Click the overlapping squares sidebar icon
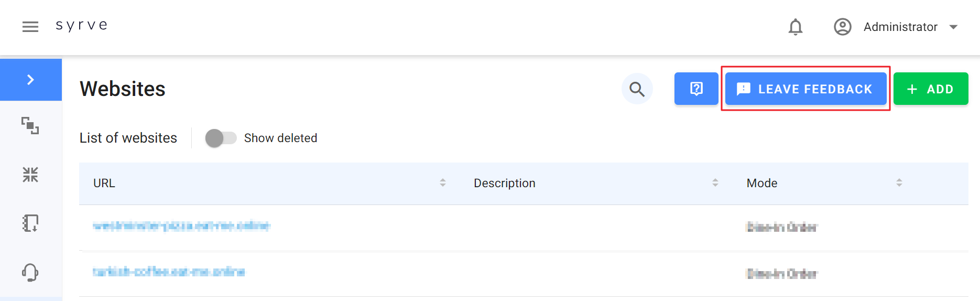 [x=30, y=126]
